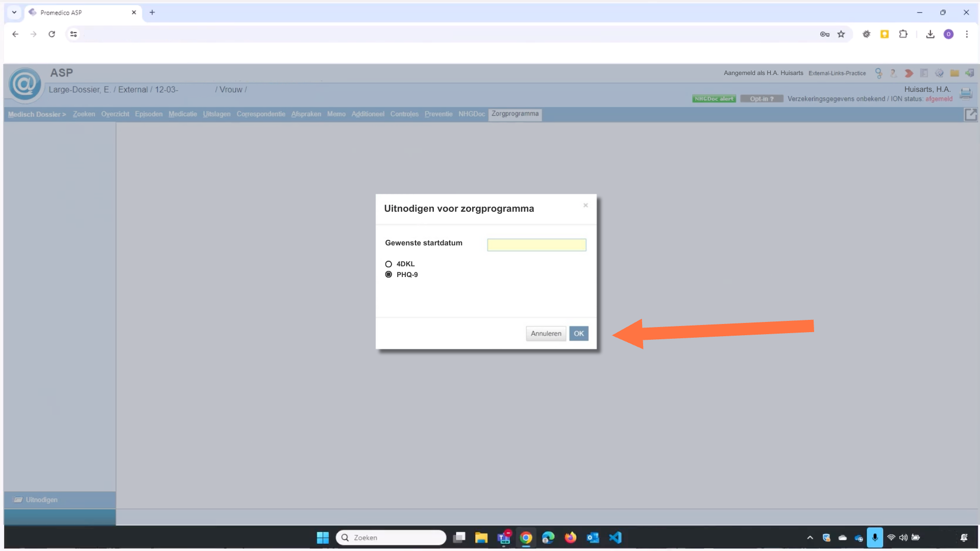The height and width of the screenshot is (551, 980).
Task: Open Firefox from the taskbar
Action: [x=570, y=537]
